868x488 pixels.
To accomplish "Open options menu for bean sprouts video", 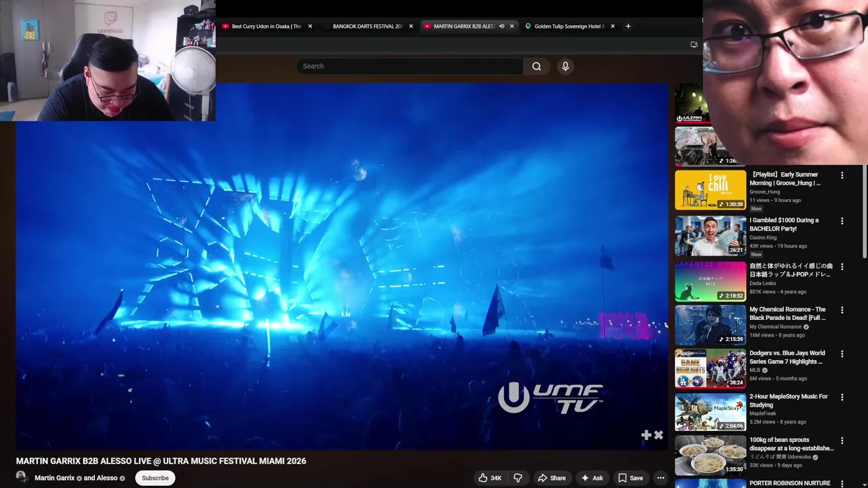I will (842, 441).
